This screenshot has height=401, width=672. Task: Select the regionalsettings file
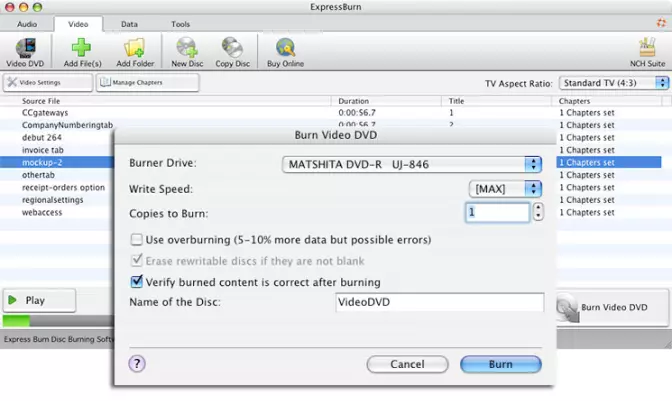click(x=53, y=200)
